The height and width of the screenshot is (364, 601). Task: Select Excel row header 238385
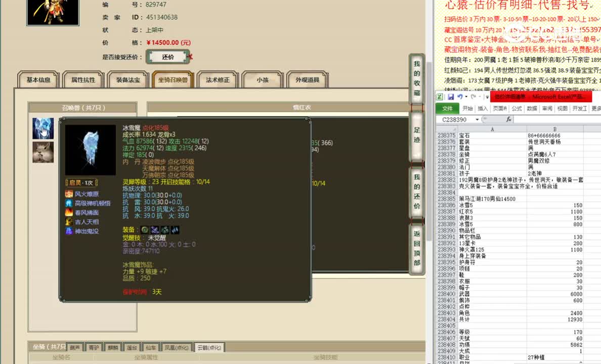pyautogui.click(x=447, y=199)
